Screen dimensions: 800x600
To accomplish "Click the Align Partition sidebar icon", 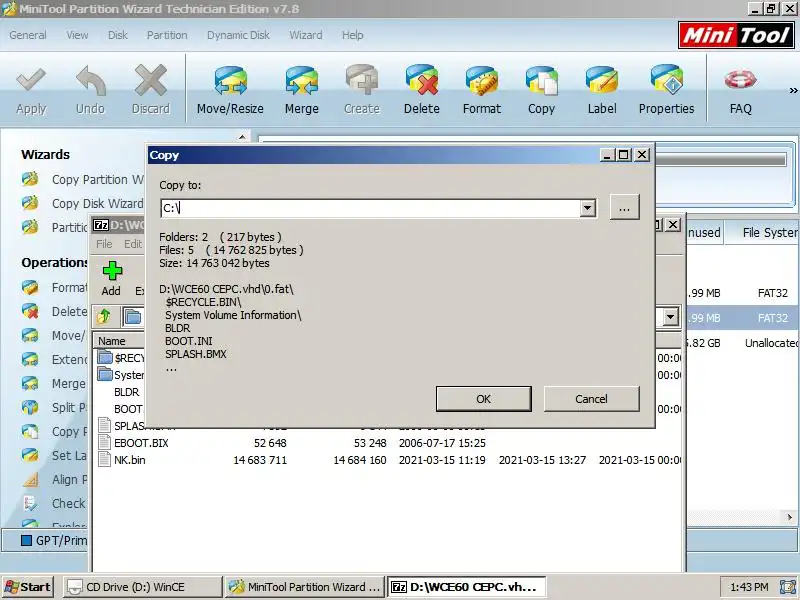I will (x=30, y=479).
